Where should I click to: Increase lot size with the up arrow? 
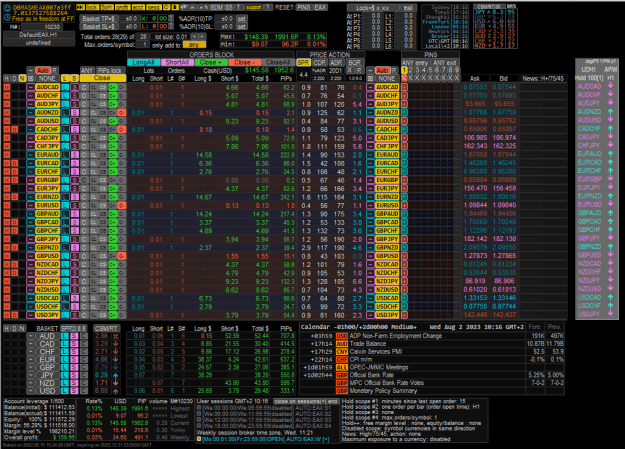202,37
